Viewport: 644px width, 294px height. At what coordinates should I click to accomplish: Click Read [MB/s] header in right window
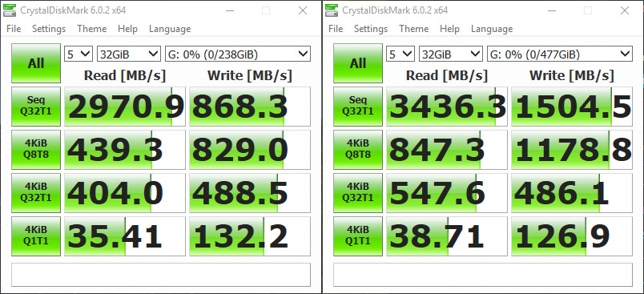[447, 75]
